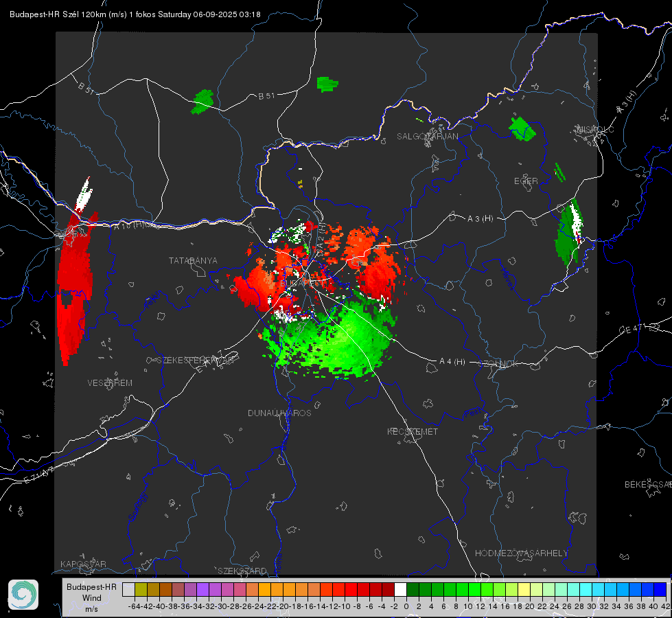
Task: Pick the deep blue swatch between 40 and 42
Action: coord(660,589)
